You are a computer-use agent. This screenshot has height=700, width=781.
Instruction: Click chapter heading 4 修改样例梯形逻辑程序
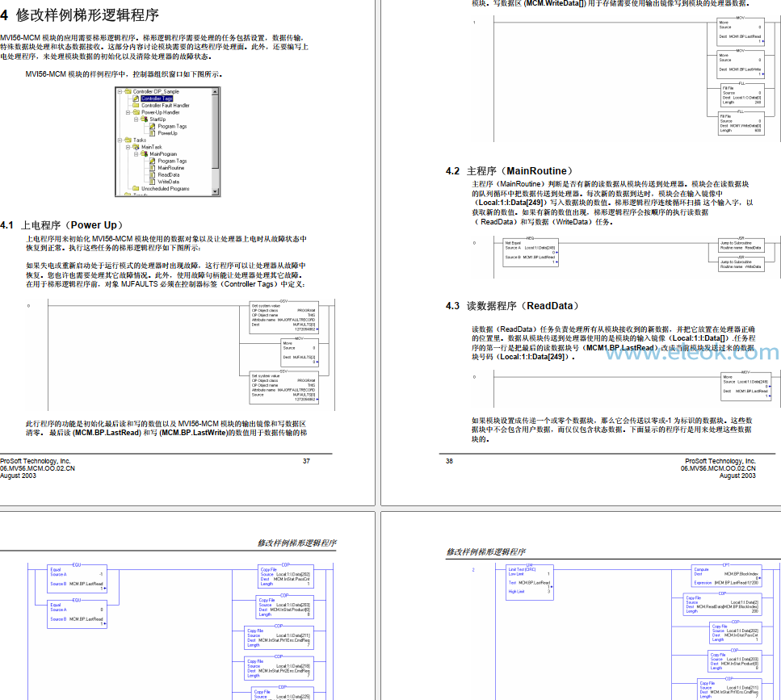tap(80, 15)
